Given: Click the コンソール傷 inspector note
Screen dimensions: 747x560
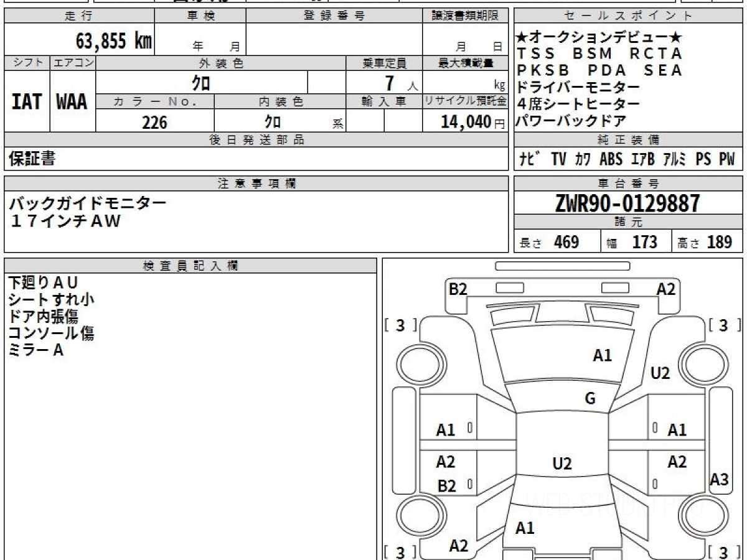Looking at the screenshot, I should [x=51, y=333].
